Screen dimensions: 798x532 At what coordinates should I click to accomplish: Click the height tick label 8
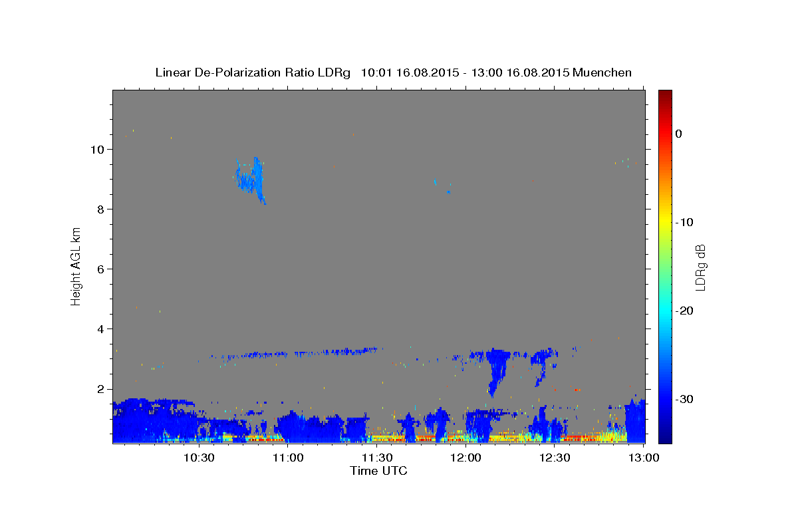(x=102, y=209)
